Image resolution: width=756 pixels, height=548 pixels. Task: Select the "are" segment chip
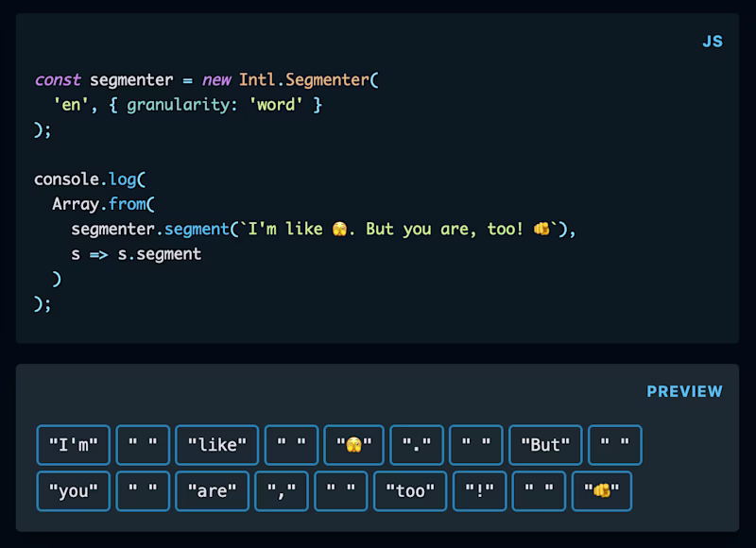[212, 491]
